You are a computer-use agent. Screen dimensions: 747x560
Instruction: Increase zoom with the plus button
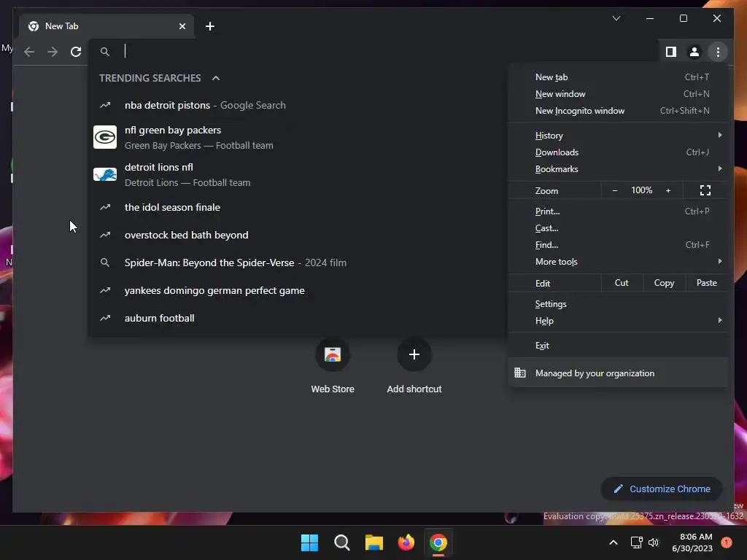[668, 190]
